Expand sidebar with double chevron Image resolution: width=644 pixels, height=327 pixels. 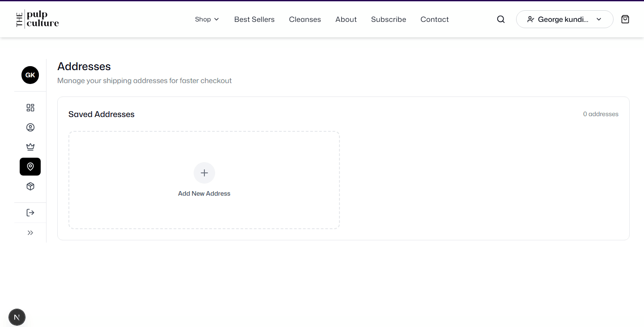coord(30,233)
